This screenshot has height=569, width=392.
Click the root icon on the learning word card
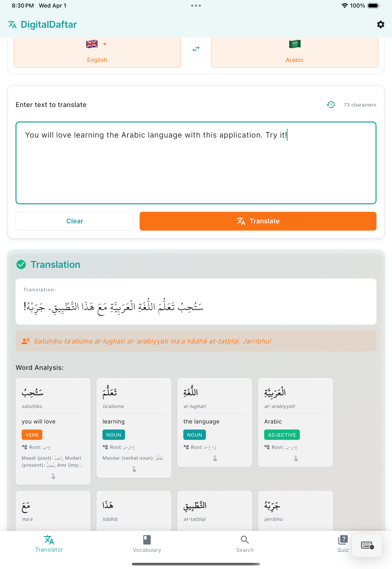point(105,447)
